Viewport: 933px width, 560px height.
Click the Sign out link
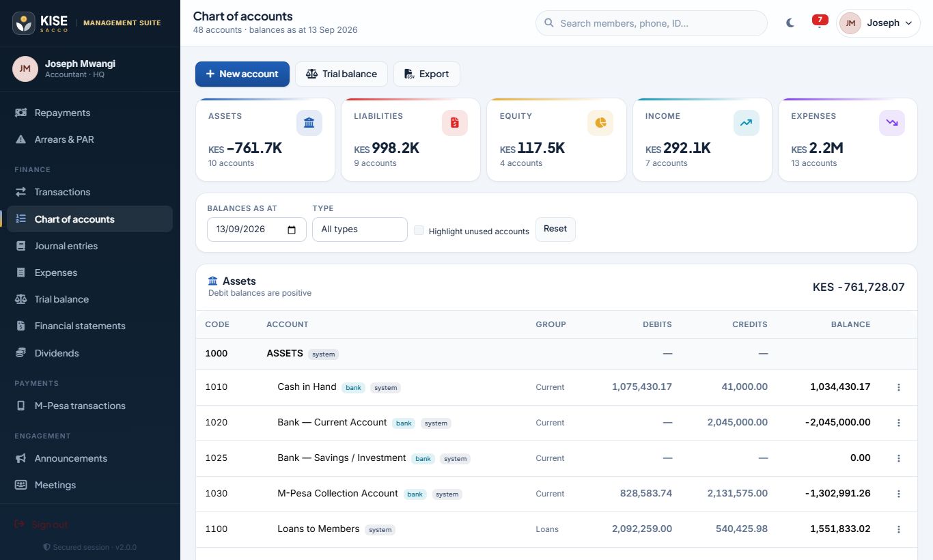42,524
